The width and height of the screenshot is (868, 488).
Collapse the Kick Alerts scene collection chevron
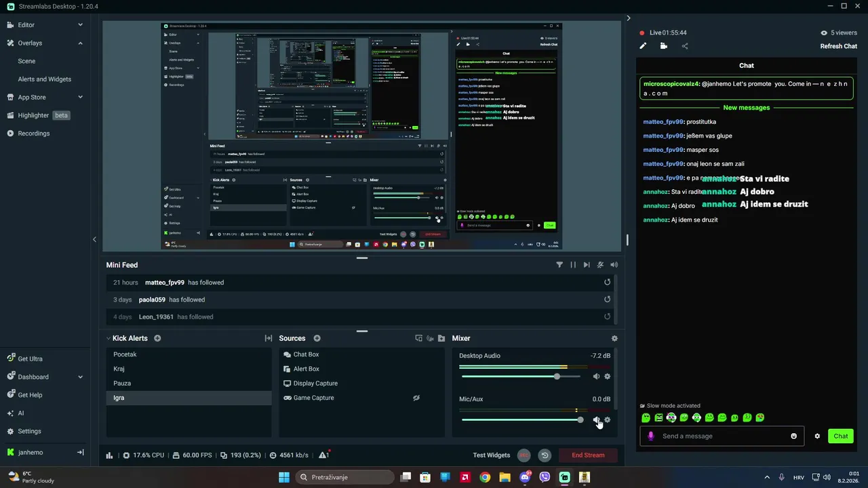tap(108, 338)
